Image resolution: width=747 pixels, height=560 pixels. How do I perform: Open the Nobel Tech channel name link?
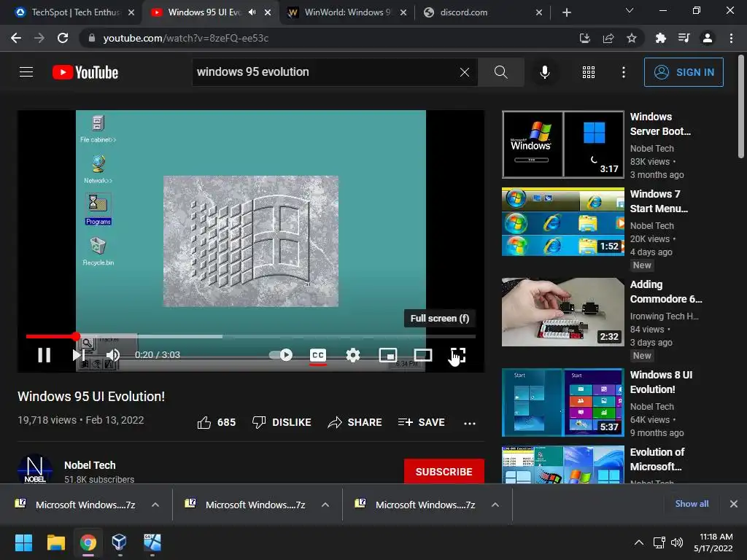(90, 465)
